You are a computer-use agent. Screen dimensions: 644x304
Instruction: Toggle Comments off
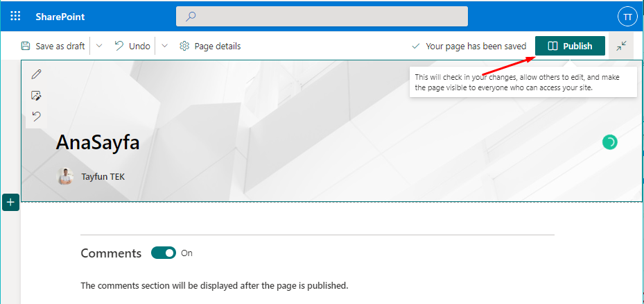click(164, 253)
